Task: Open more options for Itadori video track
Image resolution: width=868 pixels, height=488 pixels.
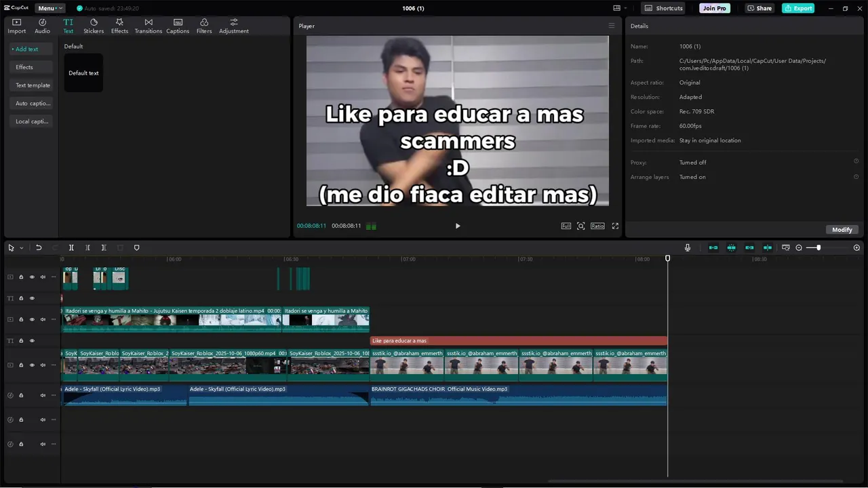Action: [54, 319]
